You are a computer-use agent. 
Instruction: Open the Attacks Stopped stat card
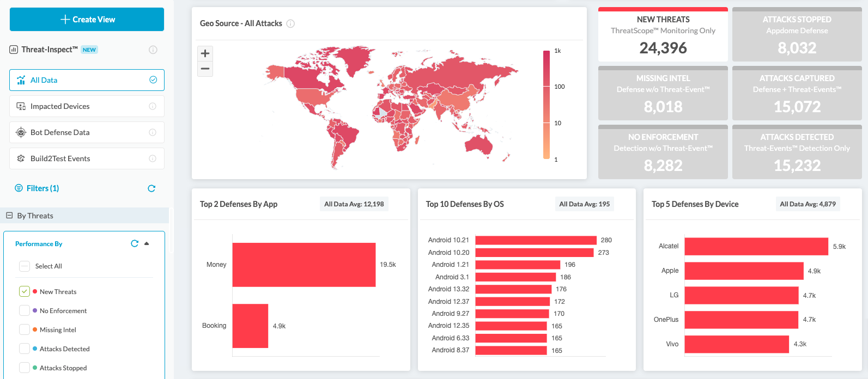tap(797, 35)
